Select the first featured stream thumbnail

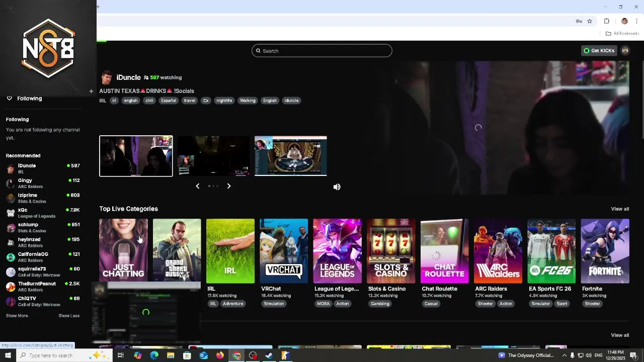click(x=136, y=156)
